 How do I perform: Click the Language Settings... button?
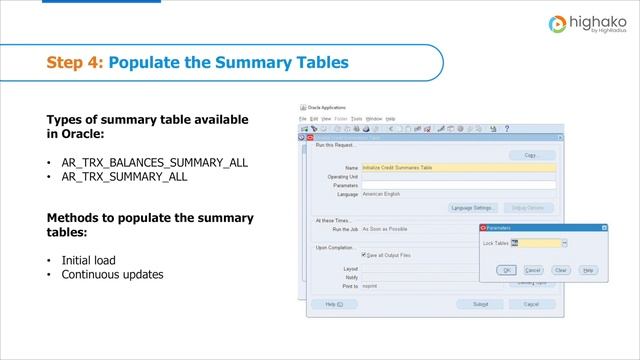click(473, 208)
